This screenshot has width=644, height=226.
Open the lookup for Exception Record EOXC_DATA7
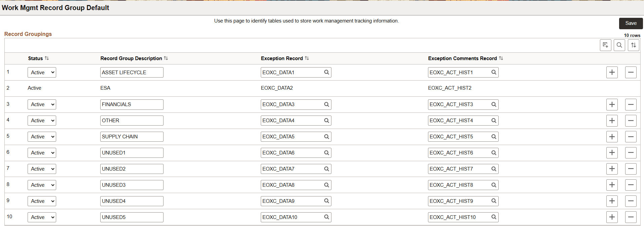click(326, 169)
